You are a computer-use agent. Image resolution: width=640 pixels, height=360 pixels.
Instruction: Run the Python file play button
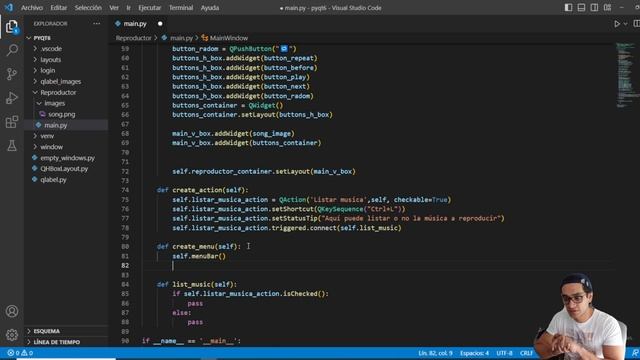coord(617,24)
